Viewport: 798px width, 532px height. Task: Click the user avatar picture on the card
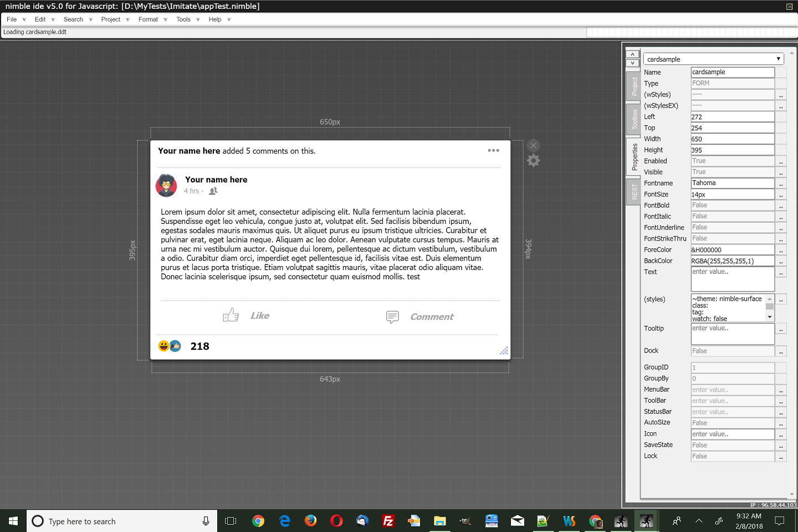166,186
